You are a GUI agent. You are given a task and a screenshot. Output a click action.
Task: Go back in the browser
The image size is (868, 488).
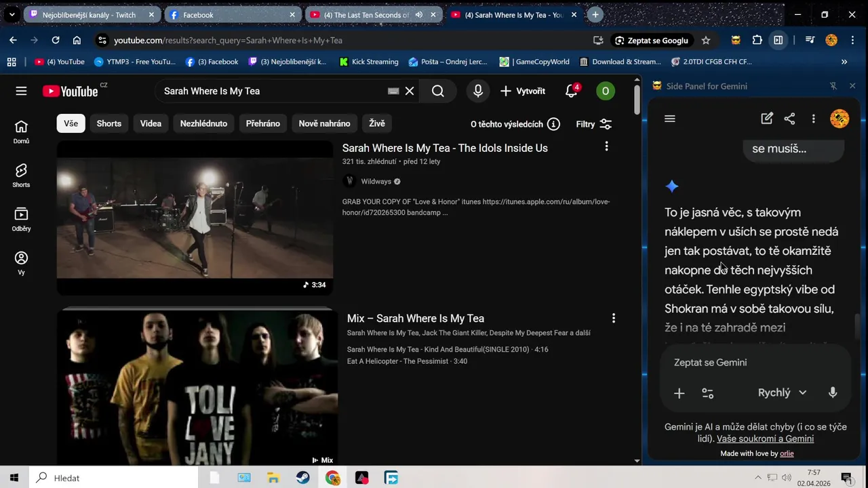tap(13, 40)
